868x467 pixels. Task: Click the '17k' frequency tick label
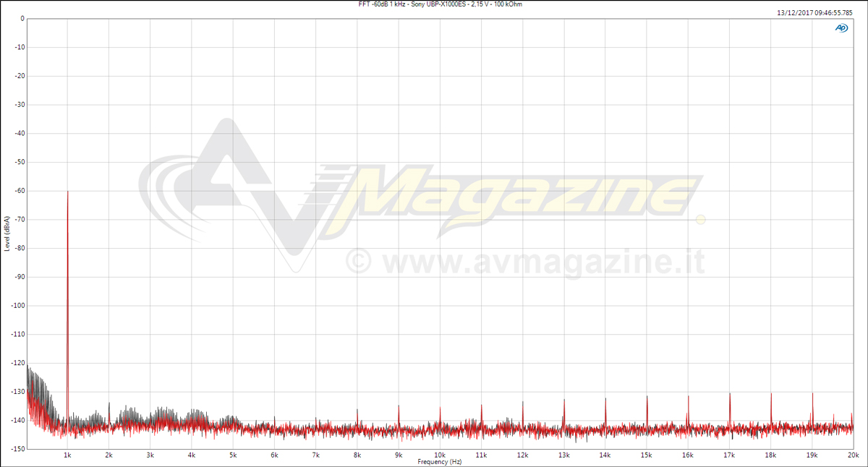pyautogui.click(x=729, y=455)
